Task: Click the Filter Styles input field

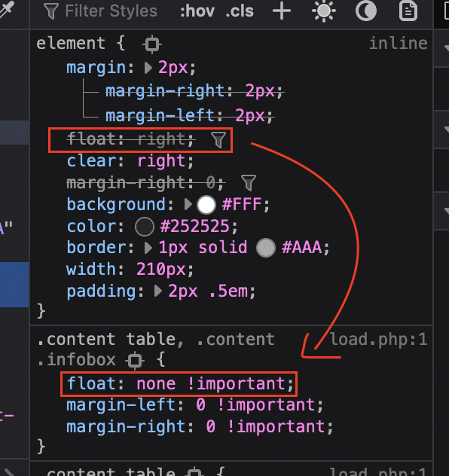Action: pyautogui.click(x=111, y=11)
